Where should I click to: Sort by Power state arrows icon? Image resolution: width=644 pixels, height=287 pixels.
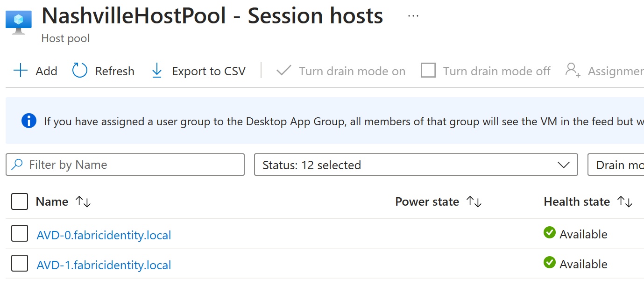coord(474,202)
